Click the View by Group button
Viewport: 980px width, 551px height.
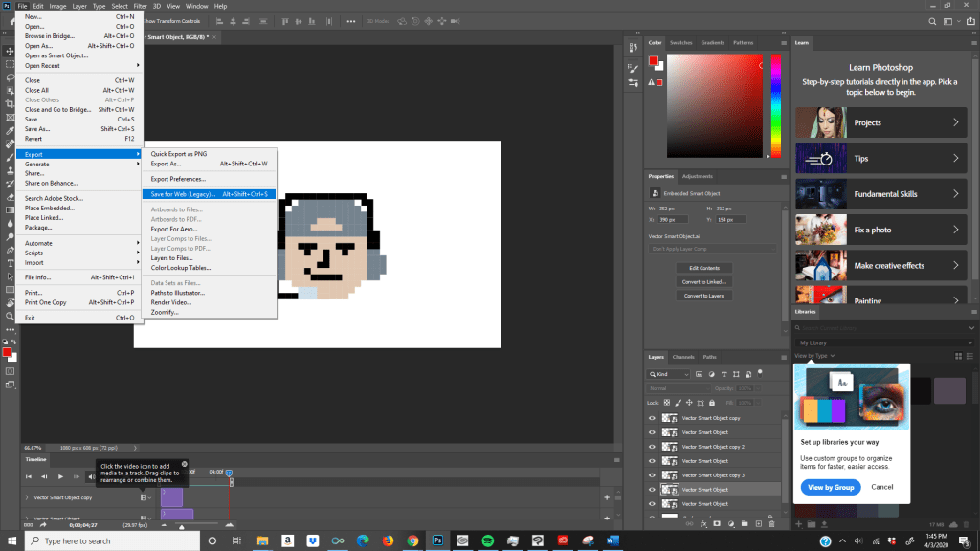(x=830, y=487)
